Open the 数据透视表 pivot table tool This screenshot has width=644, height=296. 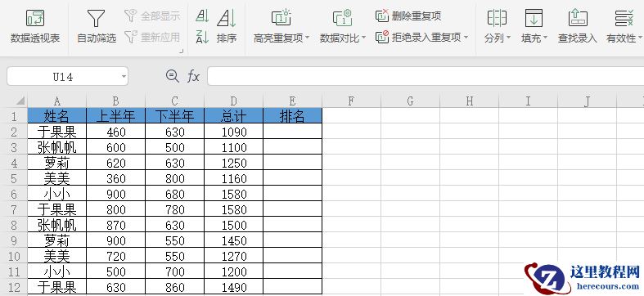coord(35,27)
